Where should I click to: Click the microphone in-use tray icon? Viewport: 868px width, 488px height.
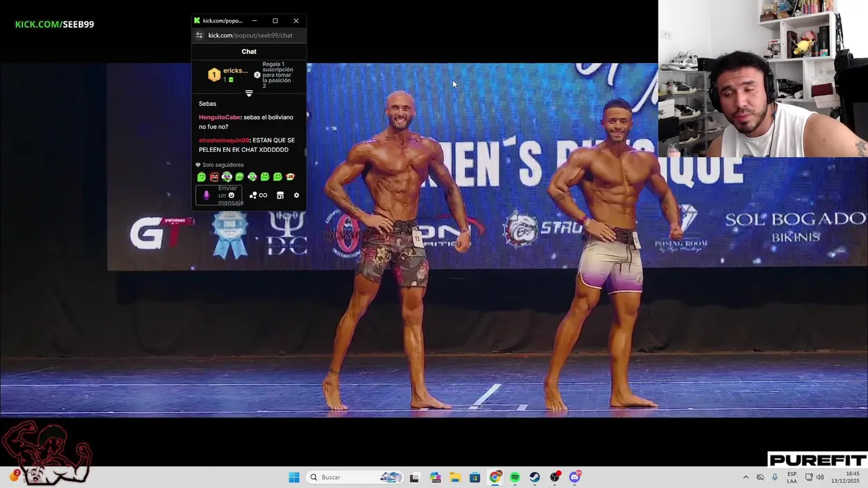point(774,477)
